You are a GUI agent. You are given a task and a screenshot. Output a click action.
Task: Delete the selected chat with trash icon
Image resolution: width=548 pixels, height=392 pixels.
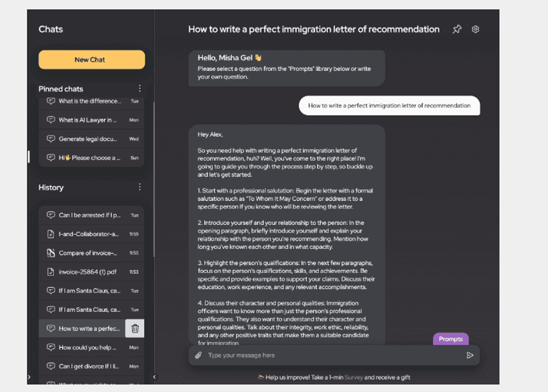(135, 329)
